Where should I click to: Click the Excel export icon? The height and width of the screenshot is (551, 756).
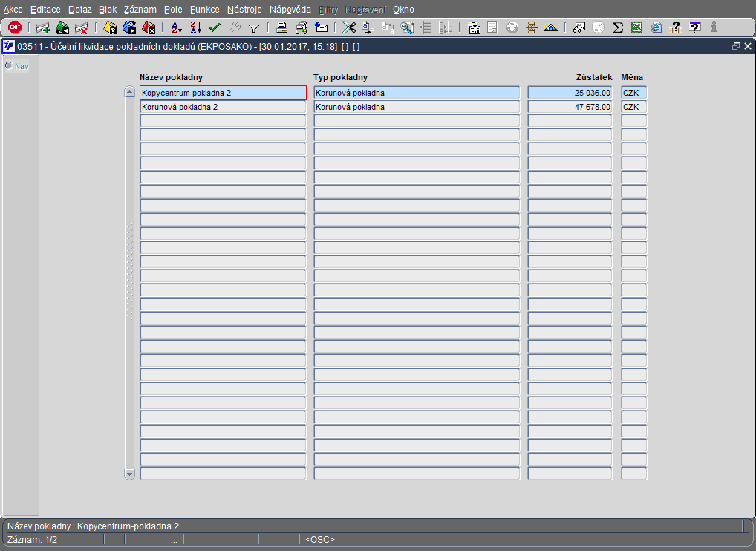636,27
